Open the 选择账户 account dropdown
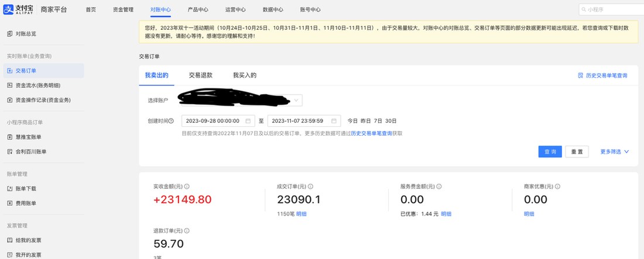This screenshot has width=644, height=259. point(241,100)
